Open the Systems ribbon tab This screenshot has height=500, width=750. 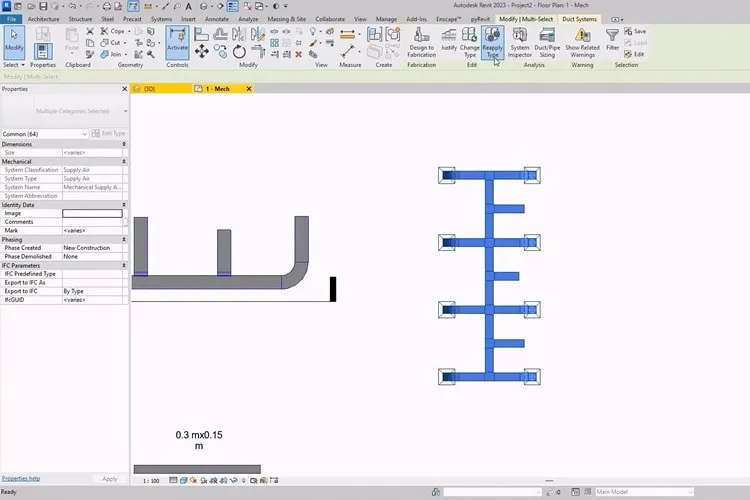coord(161,19)
